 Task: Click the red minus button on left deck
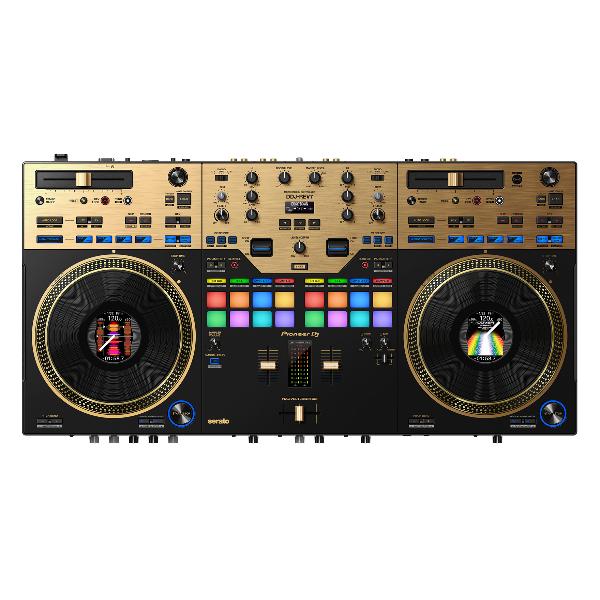[131, 220]
